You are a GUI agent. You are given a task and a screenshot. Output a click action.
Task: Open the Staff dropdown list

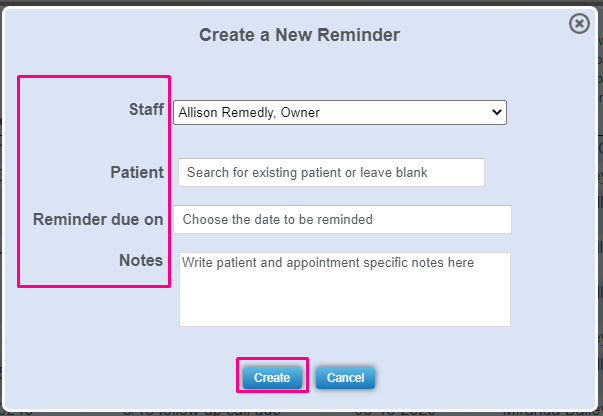(340, 113)
